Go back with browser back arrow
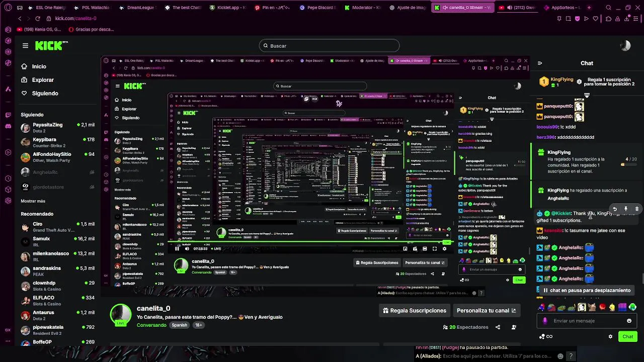The width and height of the screenshot is (644, 362). tap(20, 19)
